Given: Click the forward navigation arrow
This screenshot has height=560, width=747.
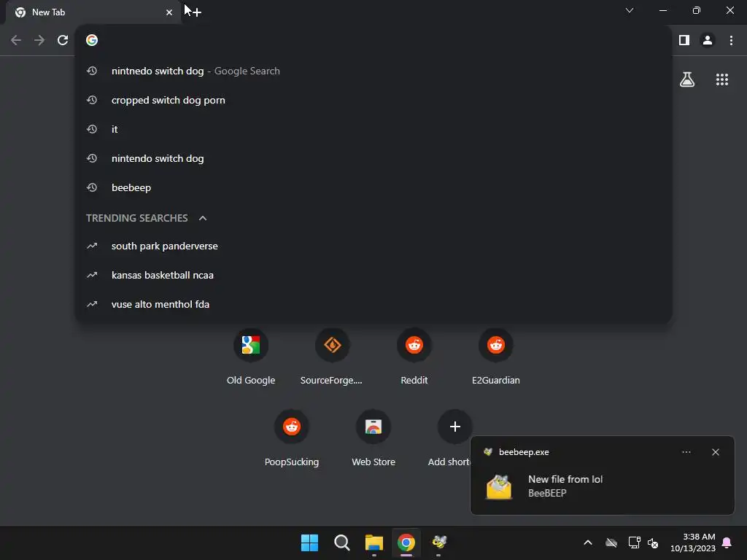Looking at the screenshot, I should click(39, 40).
